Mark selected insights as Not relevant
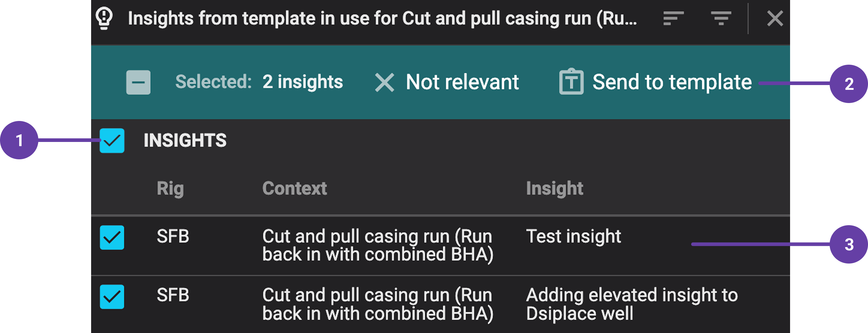 point(462,81)
